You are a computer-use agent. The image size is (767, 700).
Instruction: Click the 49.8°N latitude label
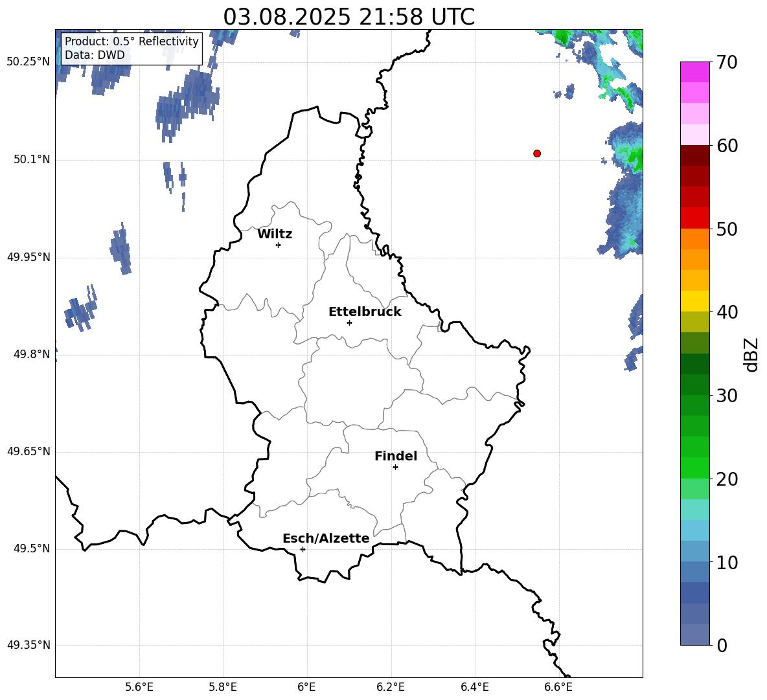tap(32, 354)
